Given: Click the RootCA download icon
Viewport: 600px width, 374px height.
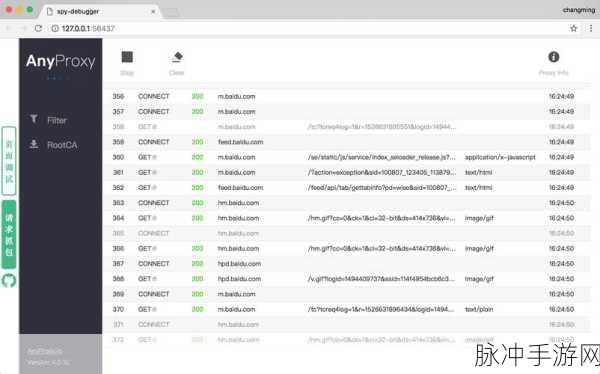Looking at the screenshot, I should tap(34, 144).
